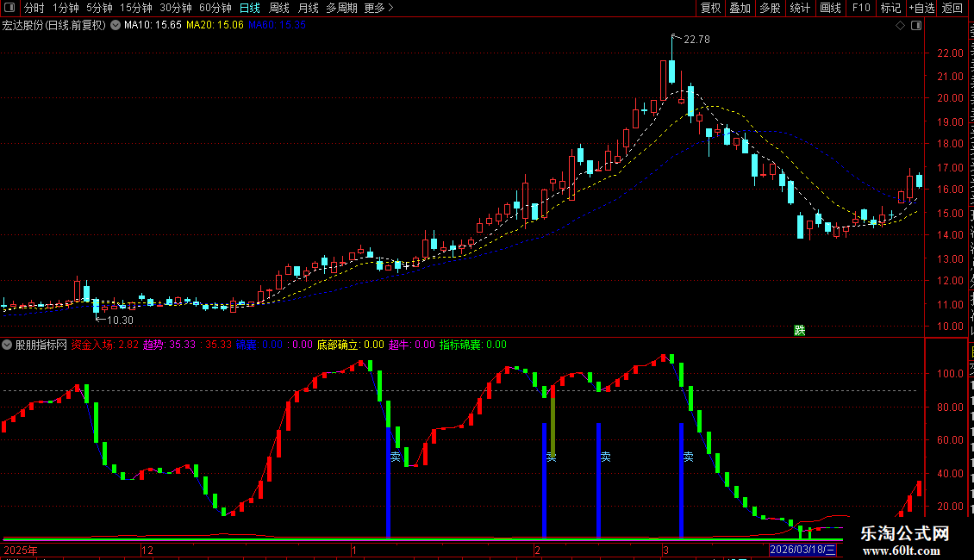Click the MA10: 15.65 label
Viewport: 974px width, 560px height.
coord(153,26)
